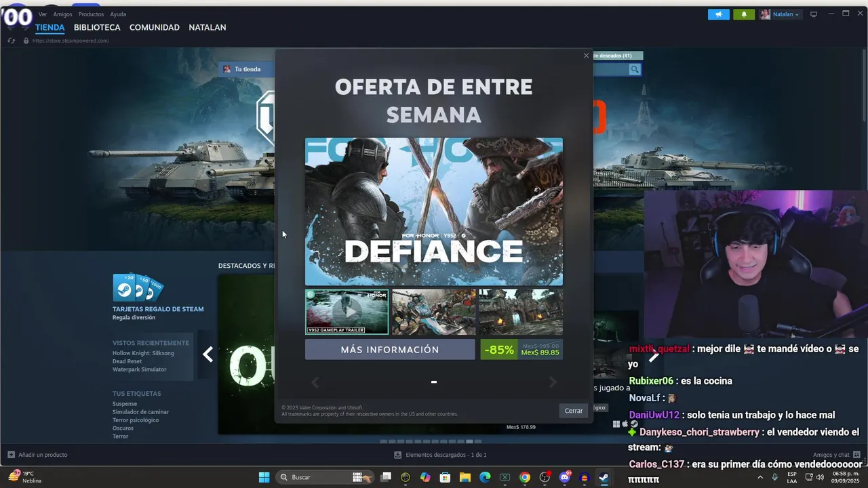Open Copilot from the taskbar

(x=425, y=477)
